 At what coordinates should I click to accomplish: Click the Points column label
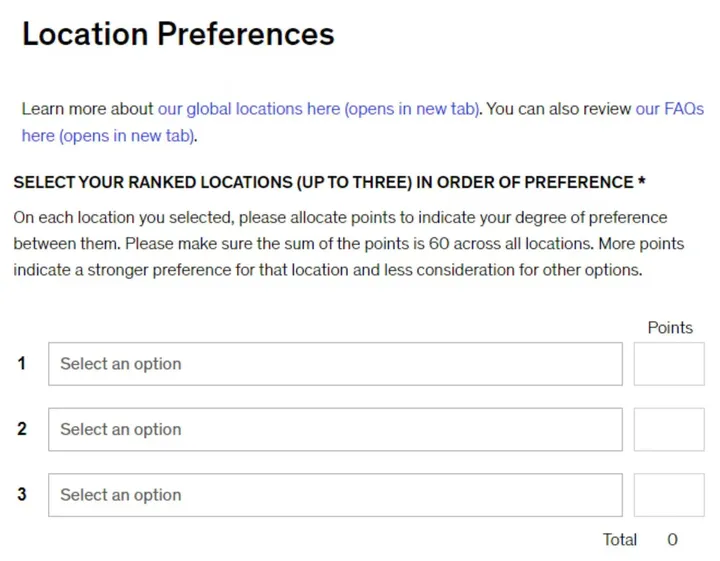click(670, 327)
